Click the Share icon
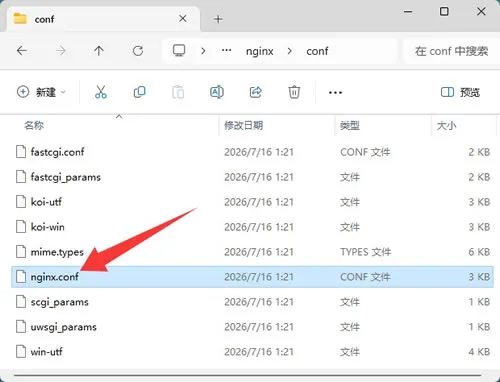The image size is (500, 382). click(256, 92)
